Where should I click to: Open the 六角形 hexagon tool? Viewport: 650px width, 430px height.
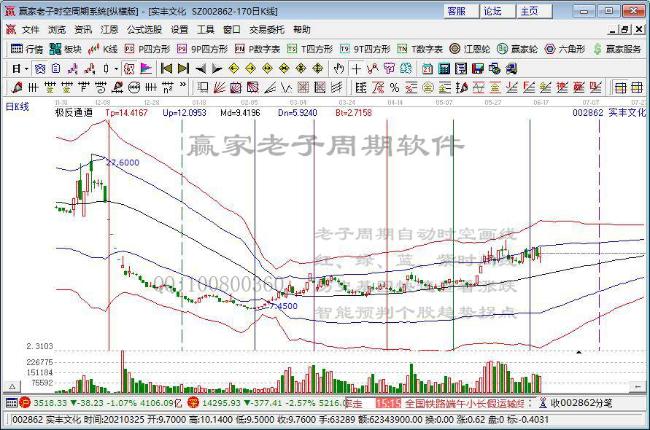tap(565, 49)
